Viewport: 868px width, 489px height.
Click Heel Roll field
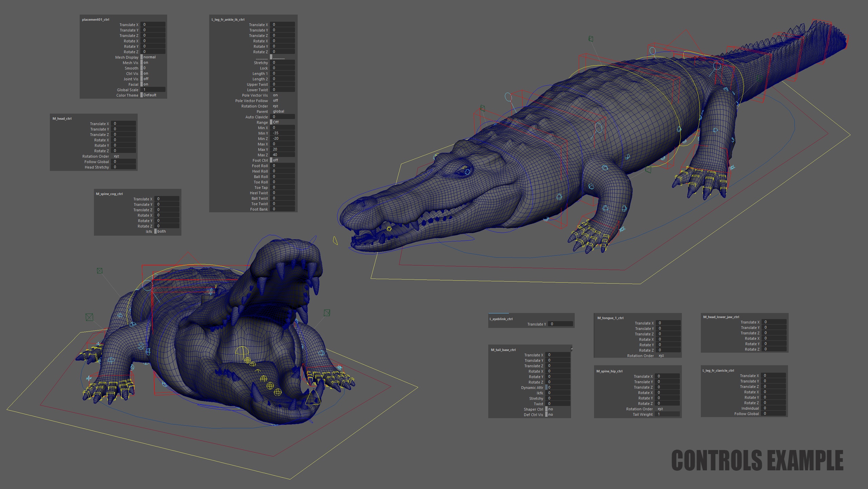pyautogui.click(x=282, y=171)
